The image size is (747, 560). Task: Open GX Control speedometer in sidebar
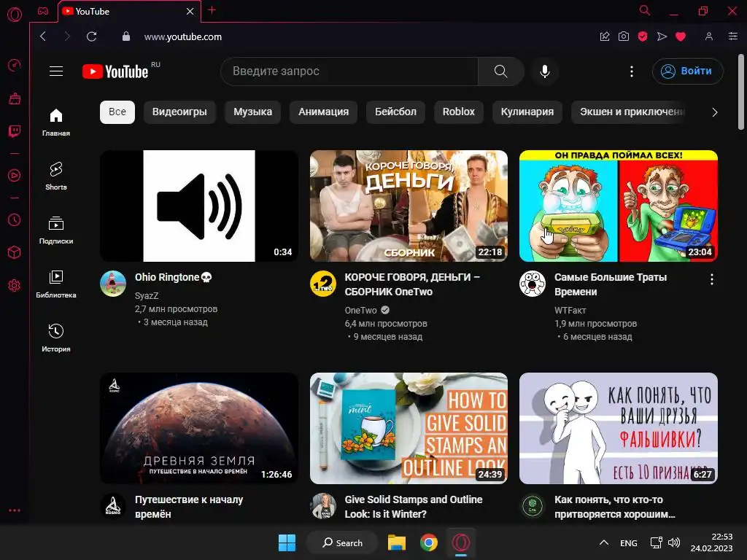pos(15,65)
